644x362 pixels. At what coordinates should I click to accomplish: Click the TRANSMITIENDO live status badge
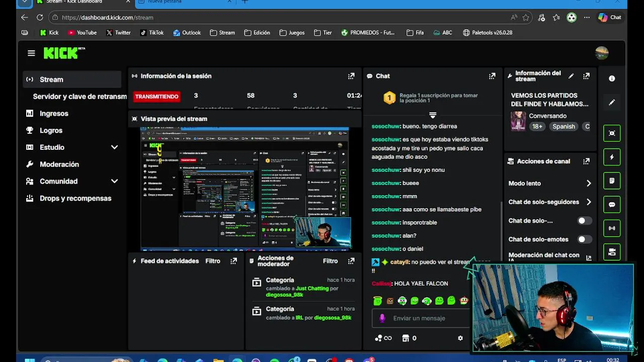[x=156, y=97]
